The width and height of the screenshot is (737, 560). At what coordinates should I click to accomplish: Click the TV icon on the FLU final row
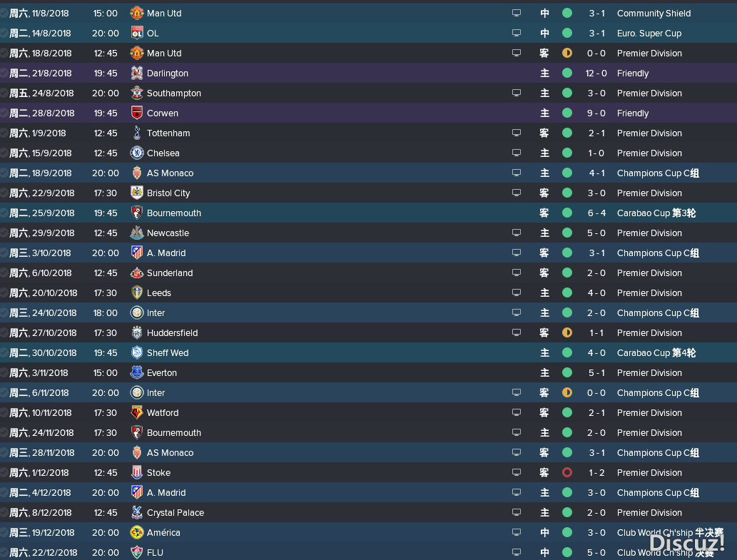coord(516,552)
